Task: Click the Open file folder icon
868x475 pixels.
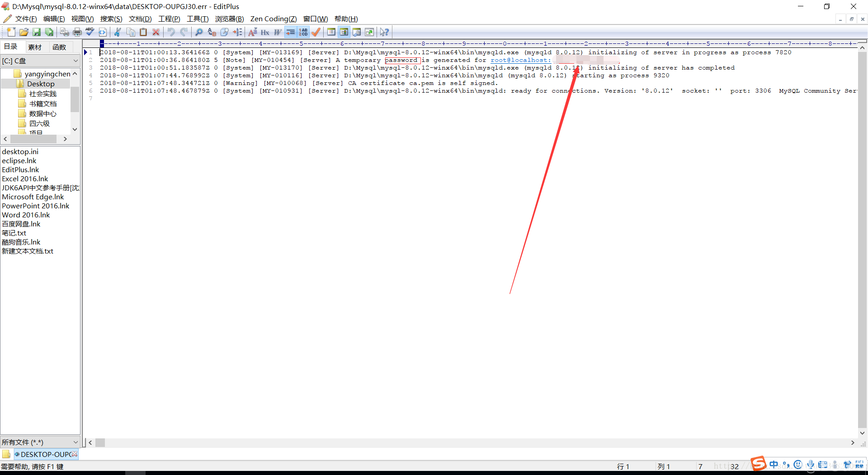Action: [24, 32]
